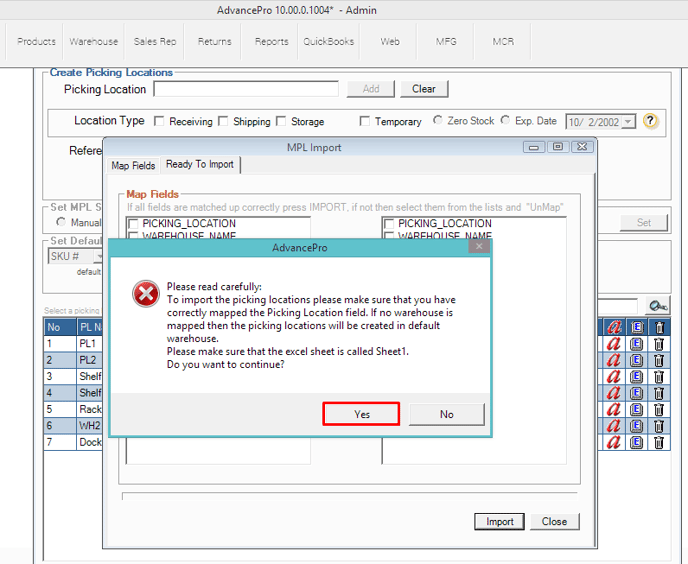The height and width of the screenshot is (564, 688).
Task: Click the Picking Location text field
Action: click(246, 89)
